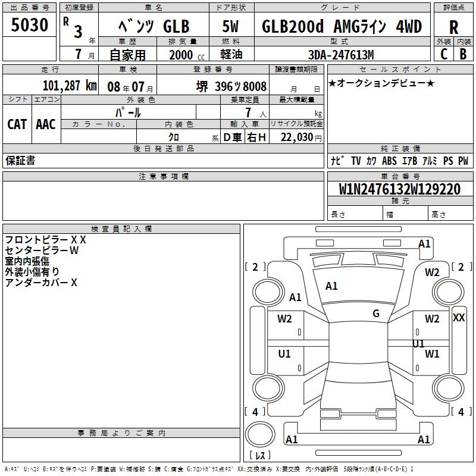Select the exterior color パール
476x476 pixels.
[128, 112]
